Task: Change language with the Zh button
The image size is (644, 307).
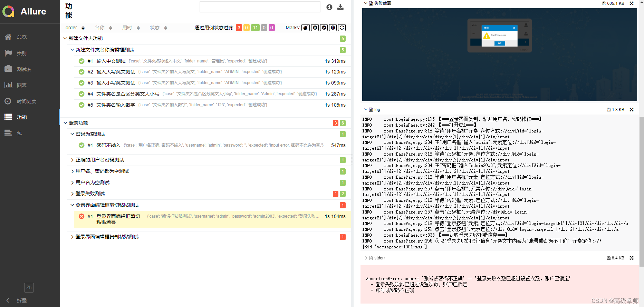Action: tap(29, 287)
